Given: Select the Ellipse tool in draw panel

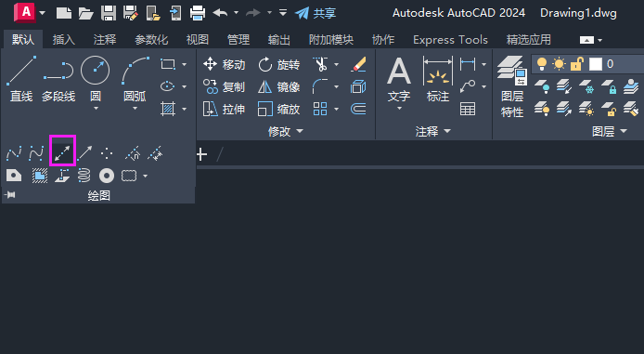Looking at the screenshot, I should [168, 86].
